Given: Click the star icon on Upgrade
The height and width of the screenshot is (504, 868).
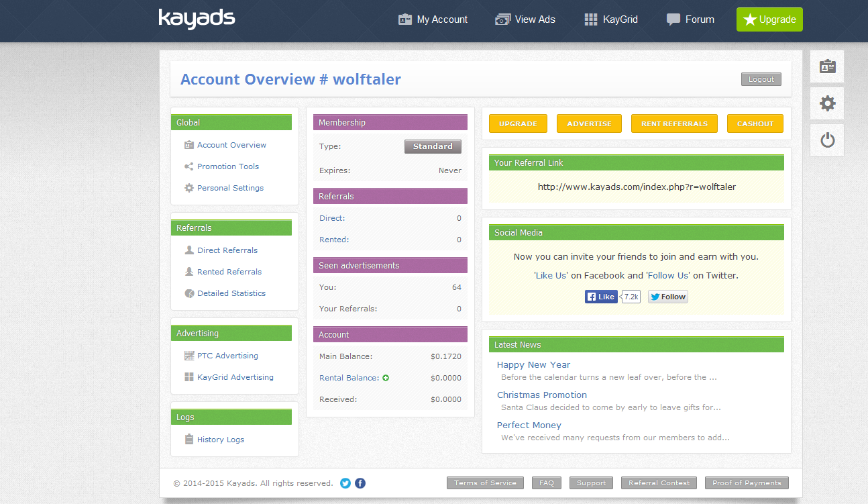Looking at the screenshot, I should [x=750, y=19].
